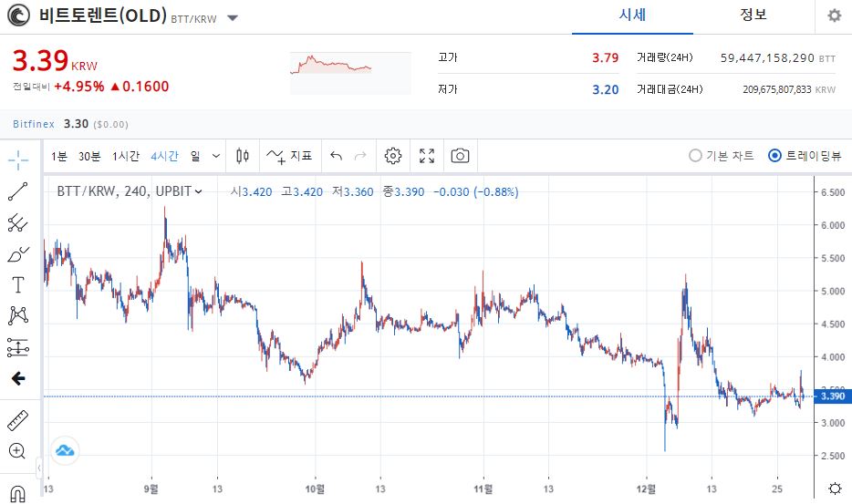Switch to the 시세 tab
Viewport: 852px width, 504px height.
(632, 15)
